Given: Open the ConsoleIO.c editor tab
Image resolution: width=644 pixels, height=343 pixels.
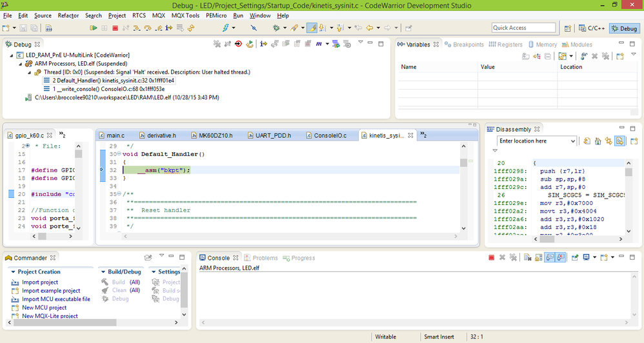Looking at the screenshot, I should tap(326, 135).
